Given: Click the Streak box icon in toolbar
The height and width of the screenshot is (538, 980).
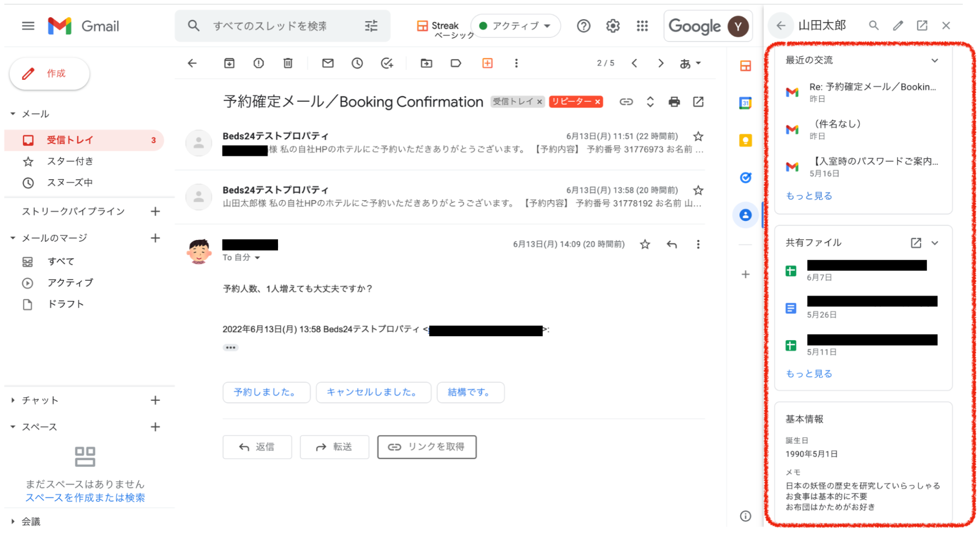Looking at the screenshot, I should pos(487,63).
